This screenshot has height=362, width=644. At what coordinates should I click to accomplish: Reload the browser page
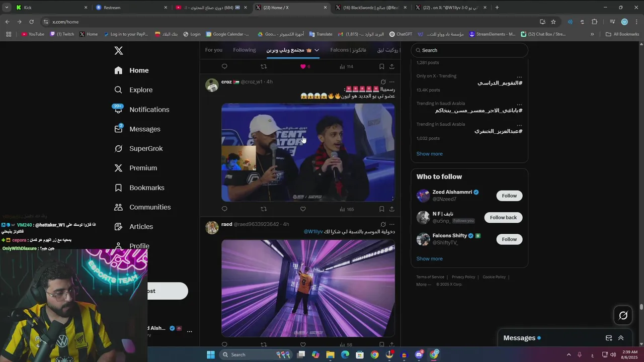[31, 22]
